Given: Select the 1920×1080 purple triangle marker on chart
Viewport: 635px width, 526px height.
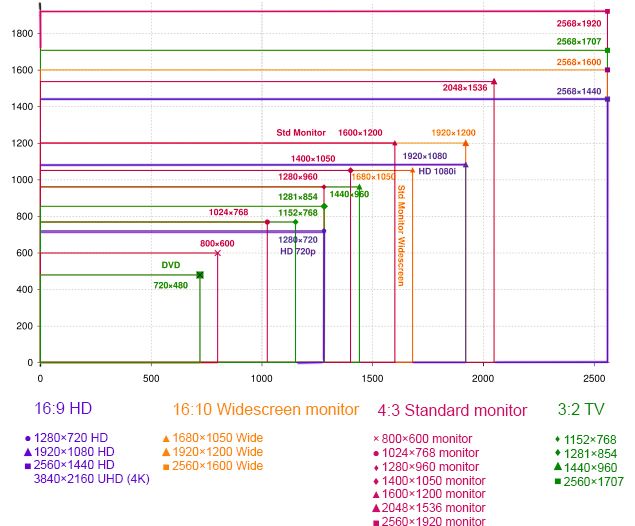Looking at the screenshot, I should pos(465,165).
